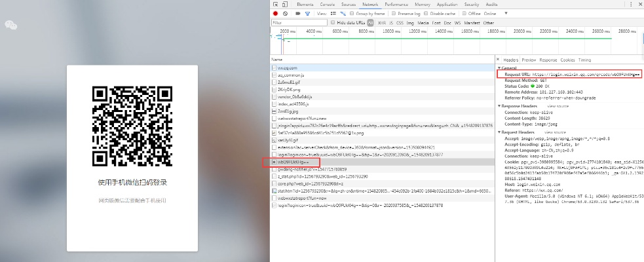Filter requests by XHR type
The image size is (644, 262).
(x=381, y=22)
